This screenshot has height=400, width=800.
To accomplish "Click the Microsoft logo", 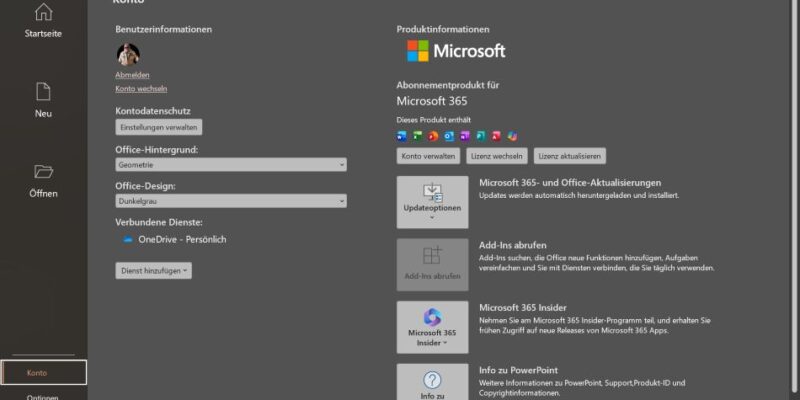I will point(456,51).
